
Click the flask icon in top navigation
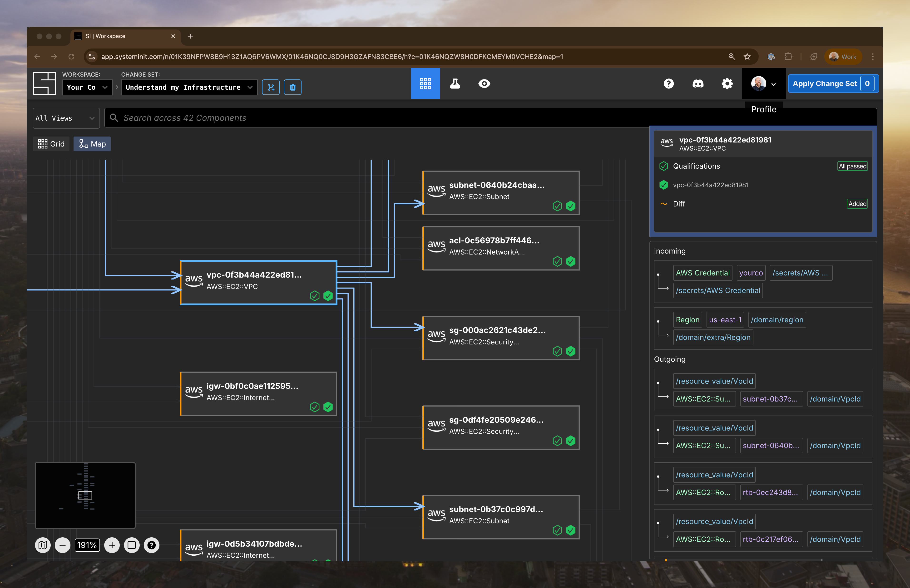click(455, 84)
